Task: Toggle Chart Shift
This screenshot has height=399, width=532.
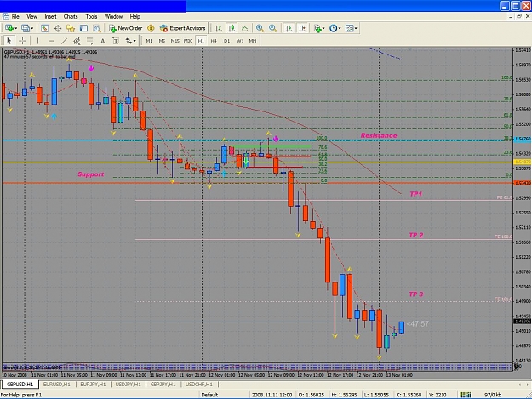Action: coord(301,28)
